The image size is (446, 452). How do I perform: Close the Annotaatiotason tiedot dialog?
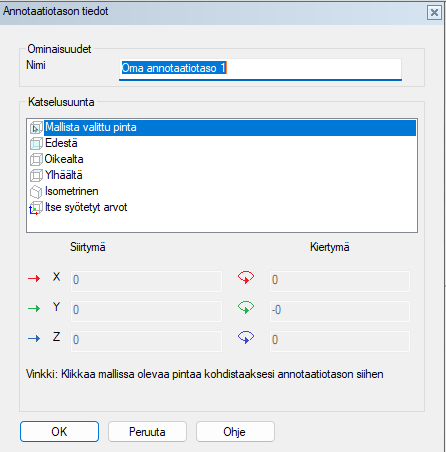point(434,13)
